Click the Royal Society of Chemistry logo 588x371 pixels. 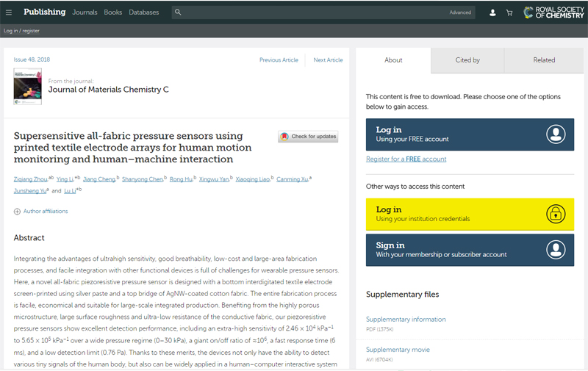(x=553, y=12)
